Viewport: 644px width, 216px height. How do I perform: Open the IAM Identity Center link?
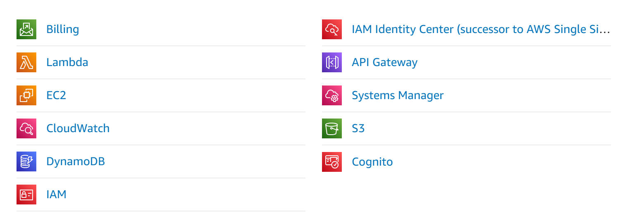(x=481, y=29)
